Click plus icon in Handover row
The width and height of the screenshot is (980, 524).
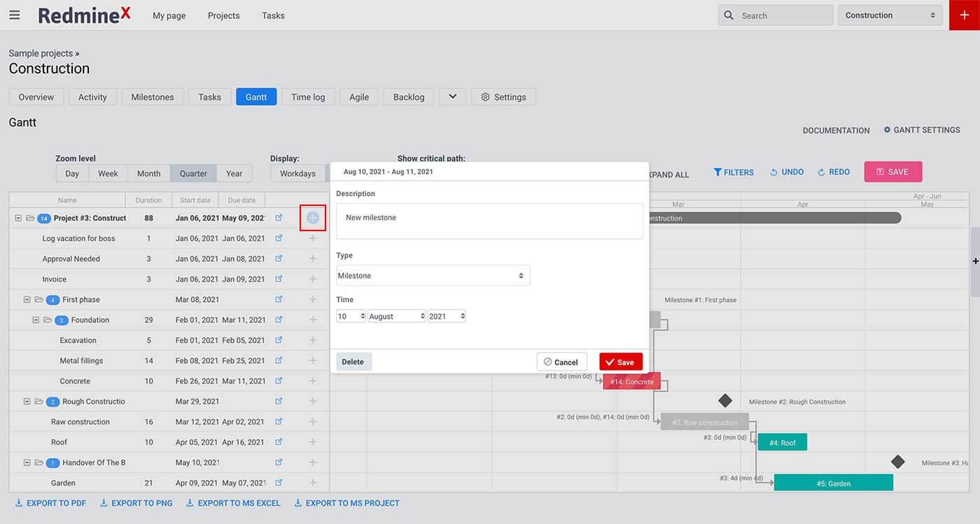(313, 462)
